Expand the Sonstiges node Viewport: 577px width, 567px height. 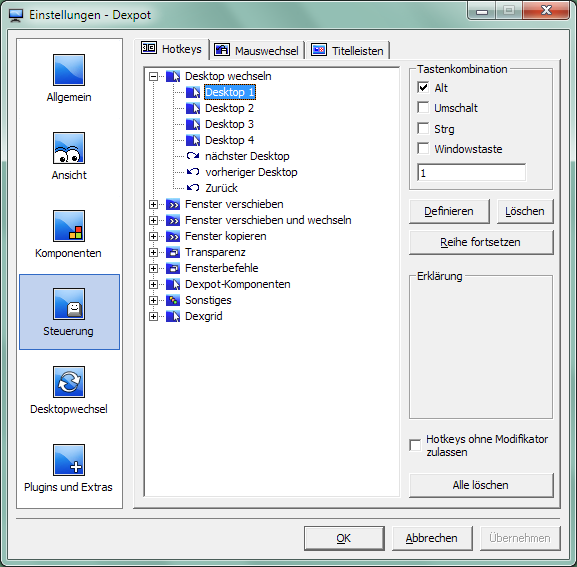click(153, 301)
